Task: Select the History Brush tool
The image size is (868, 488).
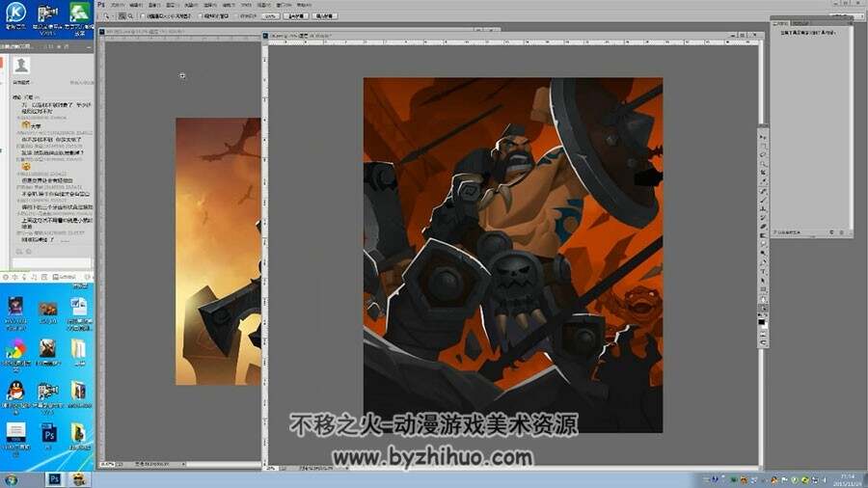Action: point(764,217)
